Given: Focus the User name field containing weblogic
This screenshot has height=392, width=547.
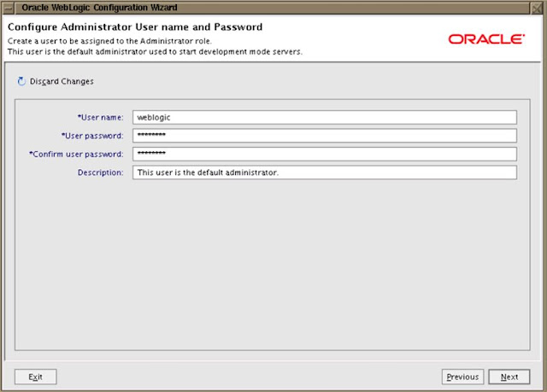Looking at the screenshot, I should (x=325, y=117).
